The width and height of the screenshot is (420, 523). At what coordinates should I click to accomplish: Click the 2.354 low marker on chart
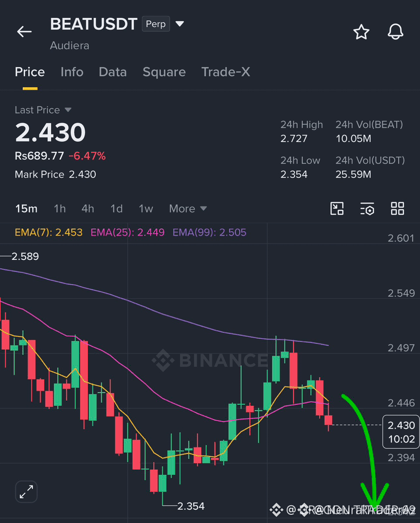click(x=191, y=506)
